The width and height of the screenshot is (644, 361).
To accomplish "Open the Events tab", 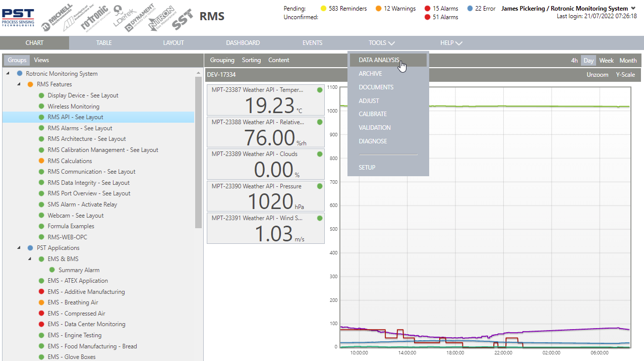I will tap(312, 43).
